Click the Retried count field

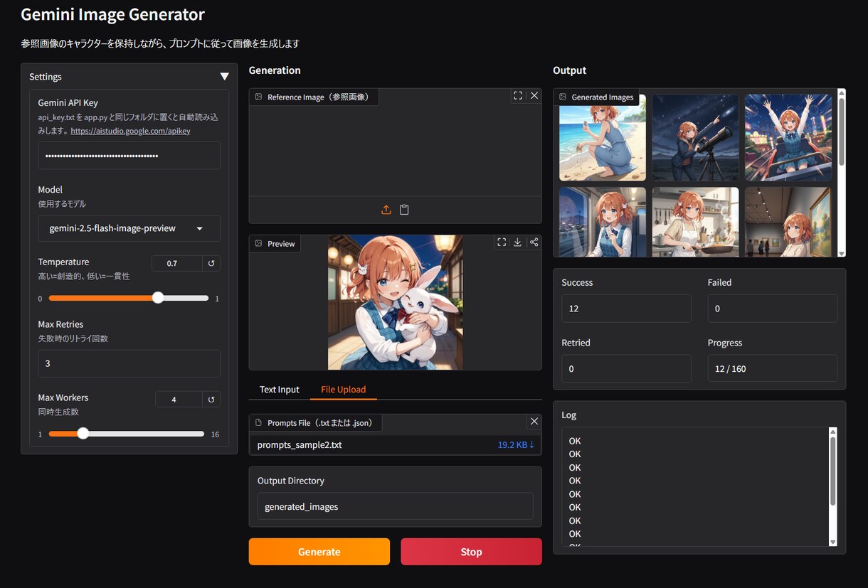626,369
